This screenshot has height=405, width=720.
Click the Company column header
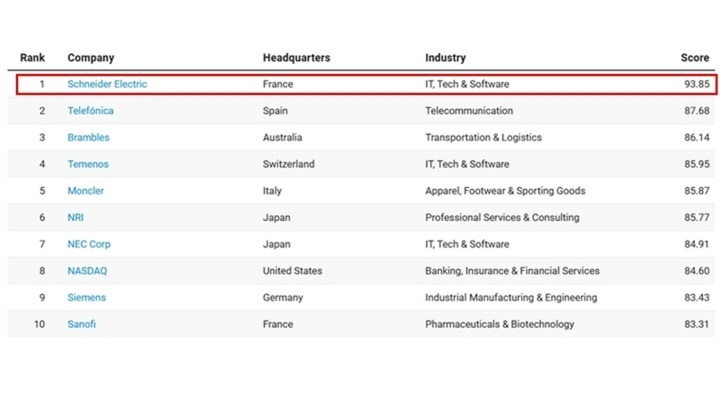[90, 58]
